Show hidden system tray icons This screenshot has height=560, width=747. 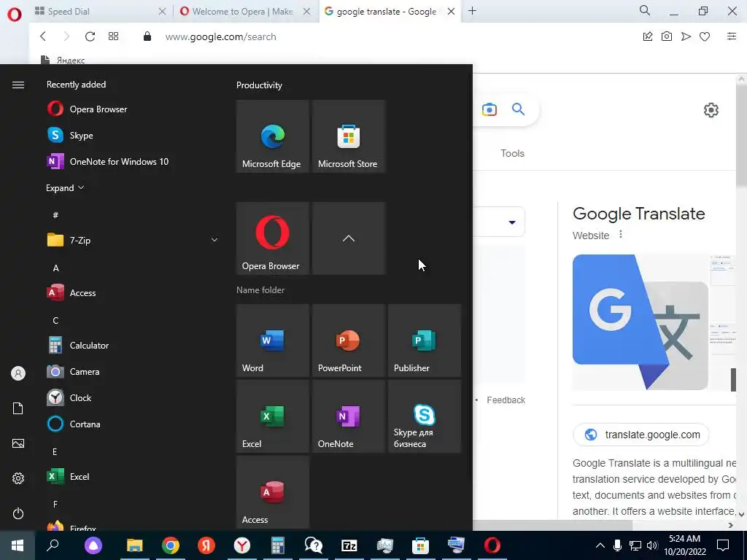(x=600, y=545)
